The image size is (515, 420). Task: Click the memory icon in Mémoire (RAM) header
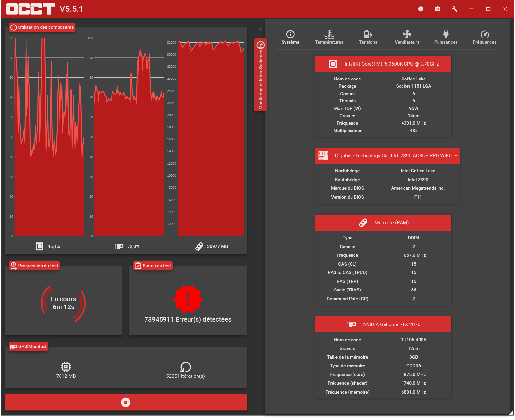coord(363,223)
